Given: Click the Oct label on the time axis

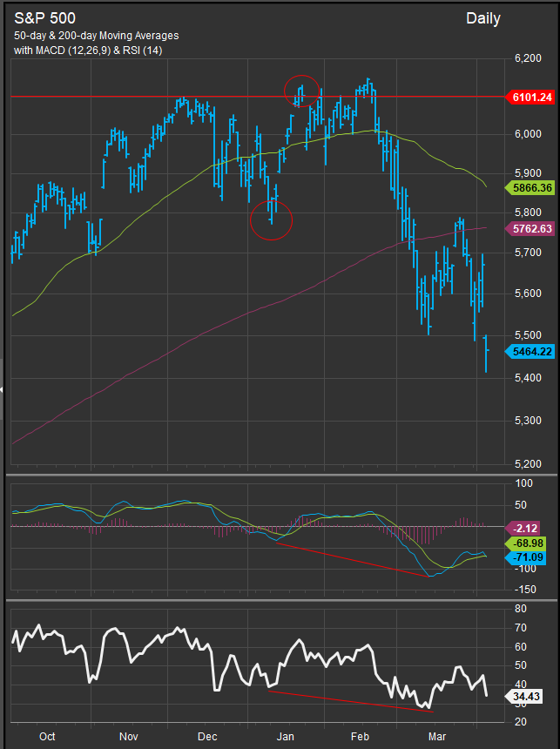Looking at the screenshot, I should (47, 737).
